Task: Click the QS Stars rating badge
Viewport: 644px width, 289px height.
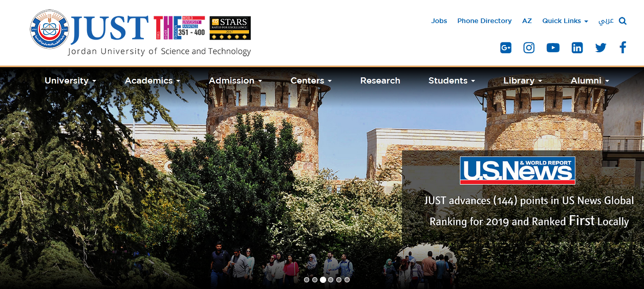Action: 230,28
